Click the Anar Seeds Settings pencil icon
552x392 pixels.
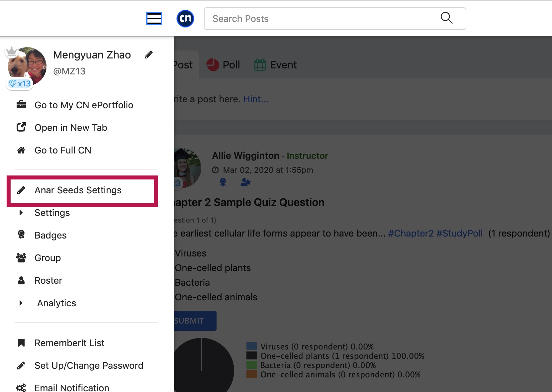[21, 190]
